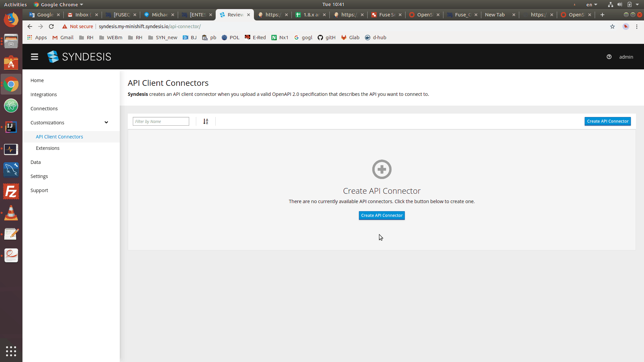Toggle the hamburger navigation menu
The image size is (644, 362).
pyautogui.click(x=34, y=57)
